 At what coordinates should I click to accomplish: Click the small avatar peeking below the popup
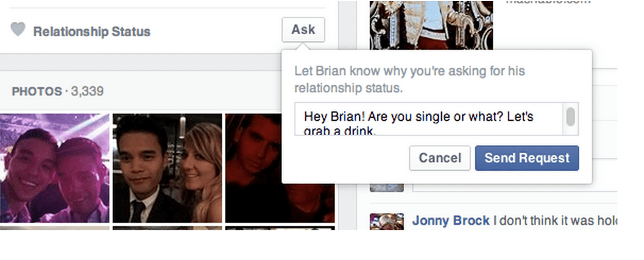click(x=387, y=187)
